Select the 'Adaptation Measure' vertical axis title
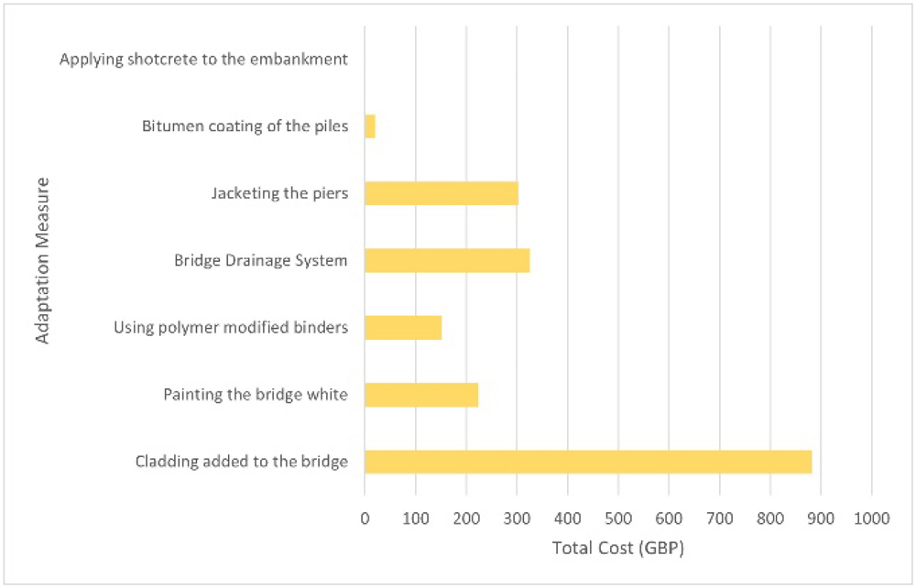The height and width of the screenshot is (588, 916). point(42,260)
